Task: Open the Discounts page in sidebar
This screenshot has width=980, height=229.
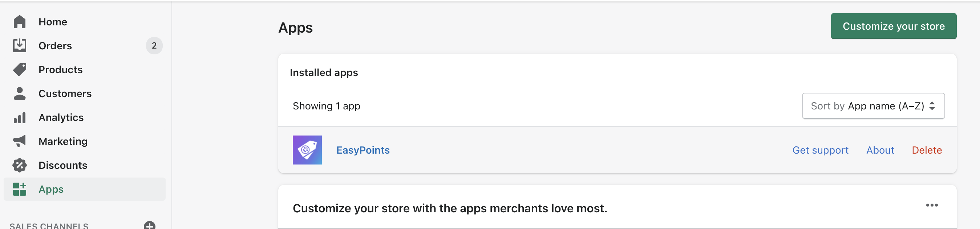Action: coord(63,165)
